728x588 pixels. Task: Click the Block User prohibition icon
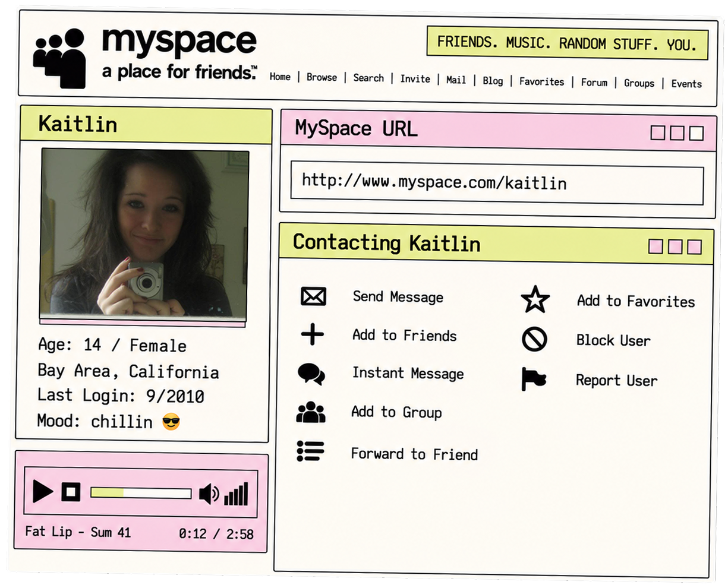click(534, 339)
